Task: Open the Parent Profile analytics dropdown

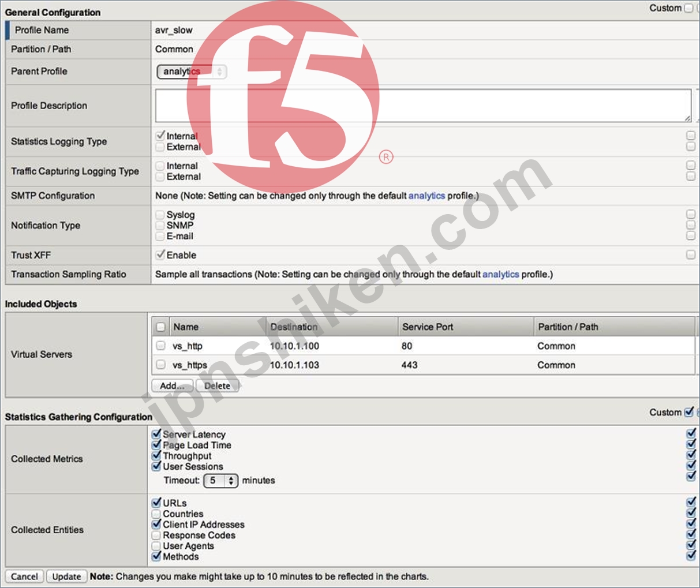Action: (192, 72)
